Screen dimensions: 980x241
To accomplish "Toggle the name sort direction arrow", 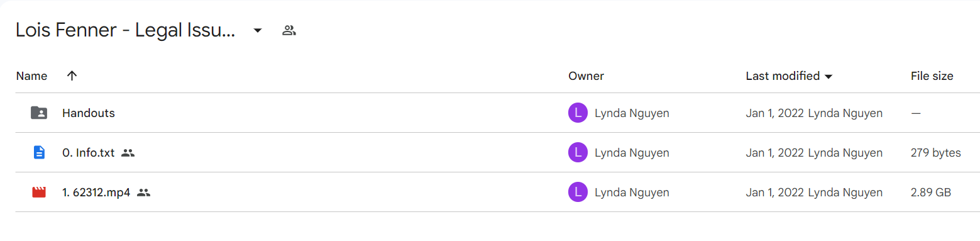I will pos(72,76).
